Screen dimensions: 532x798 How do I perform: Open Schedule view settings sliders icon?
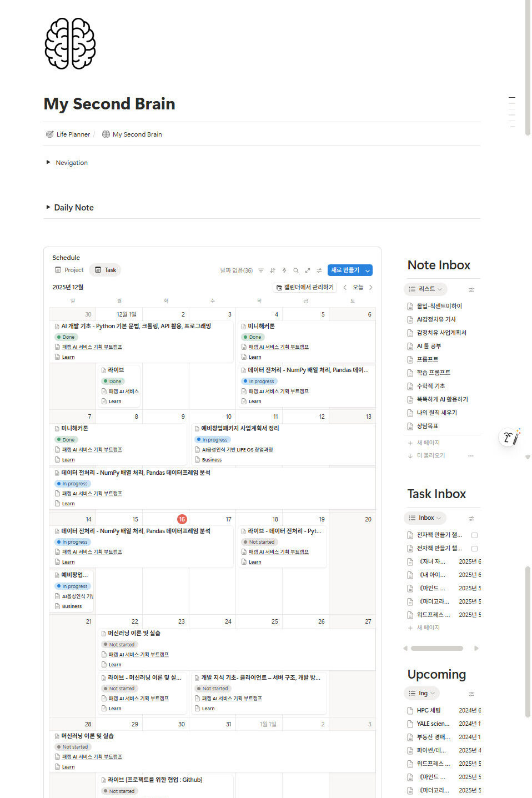tap(319, 270)
